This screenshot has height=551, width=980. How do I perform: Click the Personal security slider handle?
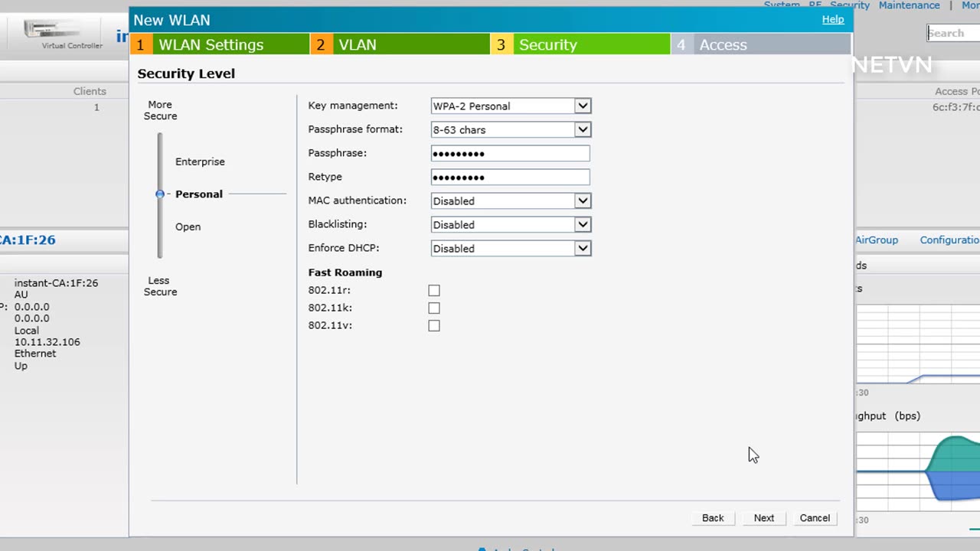click(160, 194)
